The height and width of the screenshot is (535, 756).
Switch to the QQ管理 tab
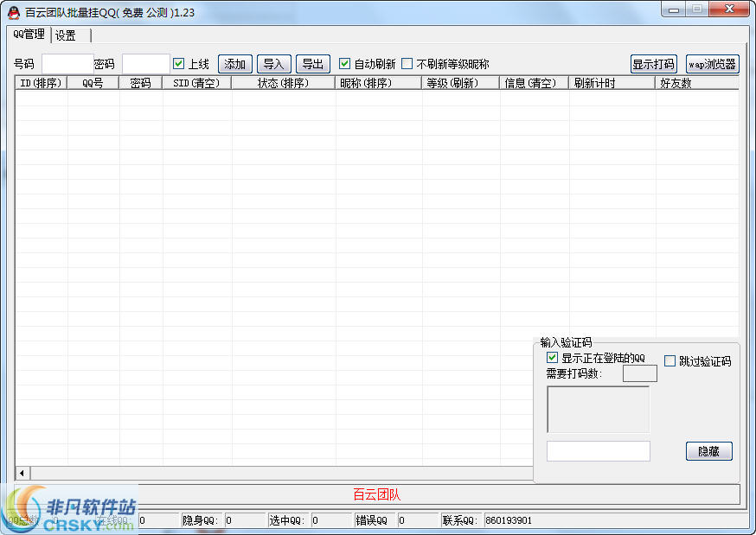pos(29,35)
